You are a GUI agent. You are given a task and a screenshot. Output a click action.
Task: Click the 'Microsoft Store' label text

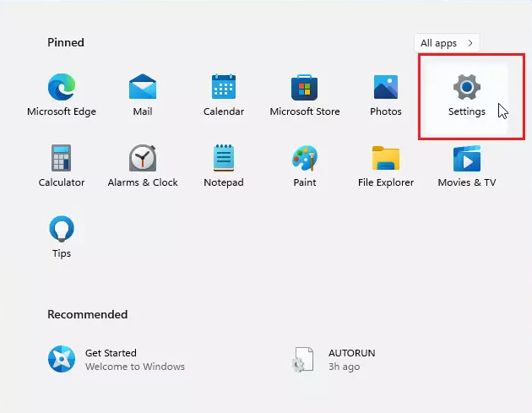coord(305,111)
